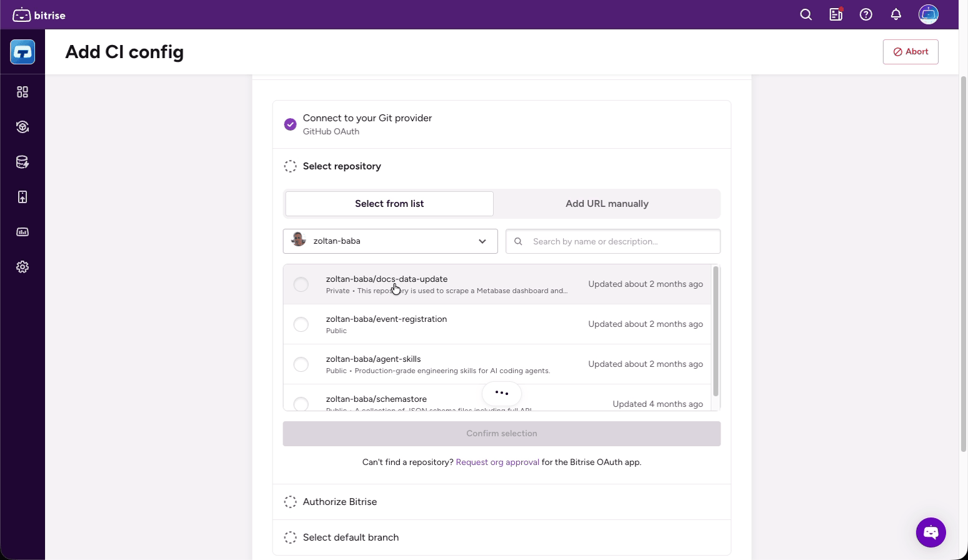
Task: Open the zoltan-baba account dropdown
Action: click(391, 241)
